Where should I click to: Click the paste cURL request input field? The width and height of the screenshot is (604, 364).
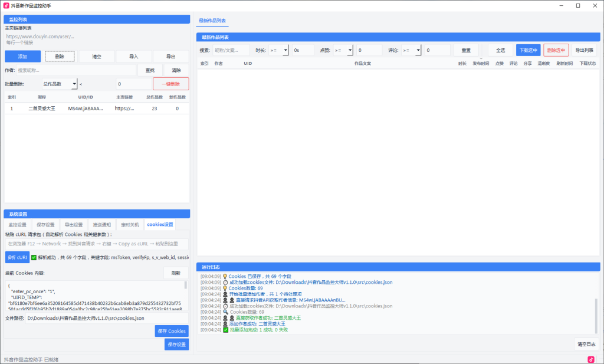(x=97, y=244)
